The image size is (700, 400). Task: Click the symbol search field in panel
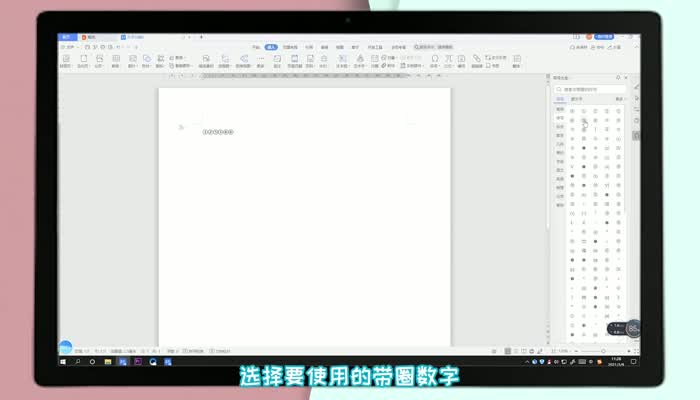(590, 89)
